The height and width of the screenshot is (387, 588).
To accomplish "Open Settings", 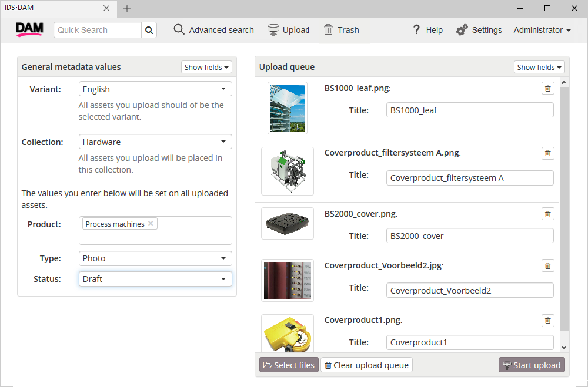I will [x=479, y=30].
